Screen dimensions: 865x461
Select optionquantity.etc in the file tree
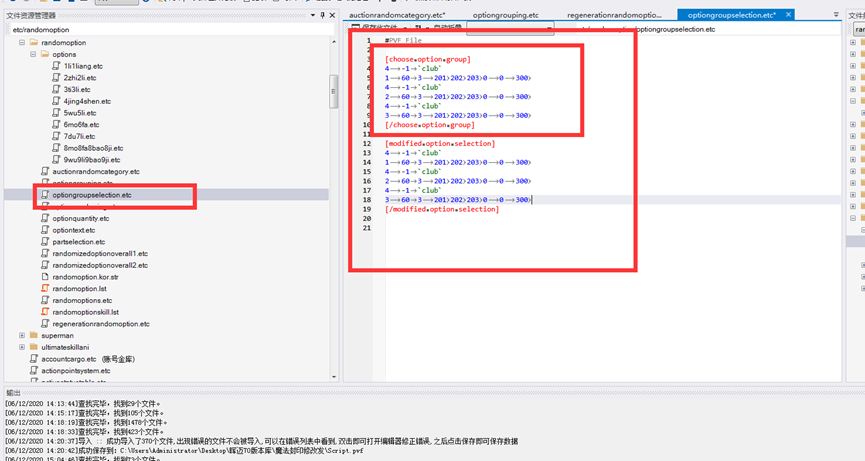click(81, 218)
